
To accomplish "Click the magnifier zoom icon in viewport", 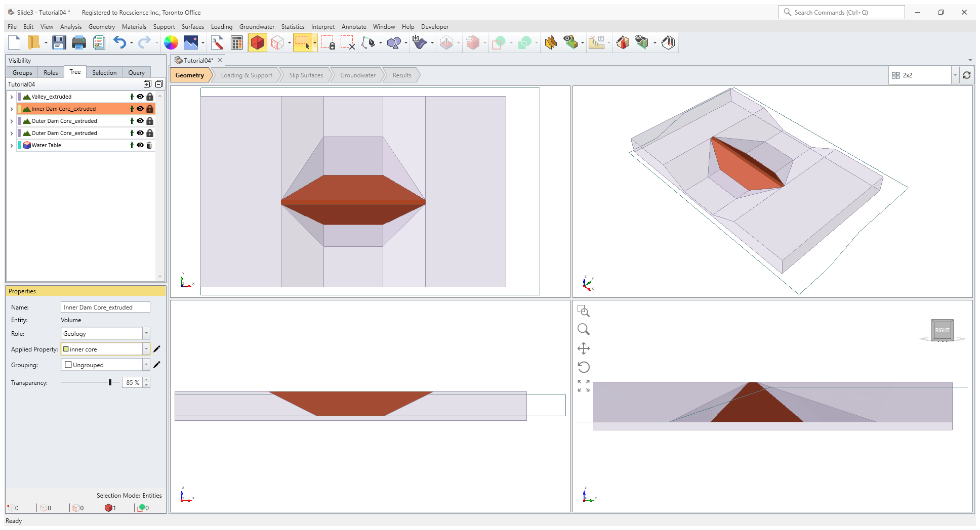I will 584,330.
